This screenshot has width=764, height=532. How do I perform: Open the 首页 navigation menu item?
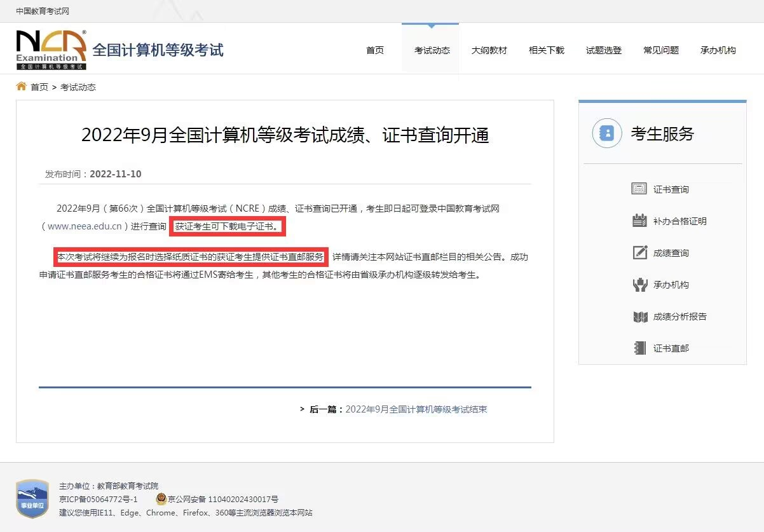pos(375,50)
